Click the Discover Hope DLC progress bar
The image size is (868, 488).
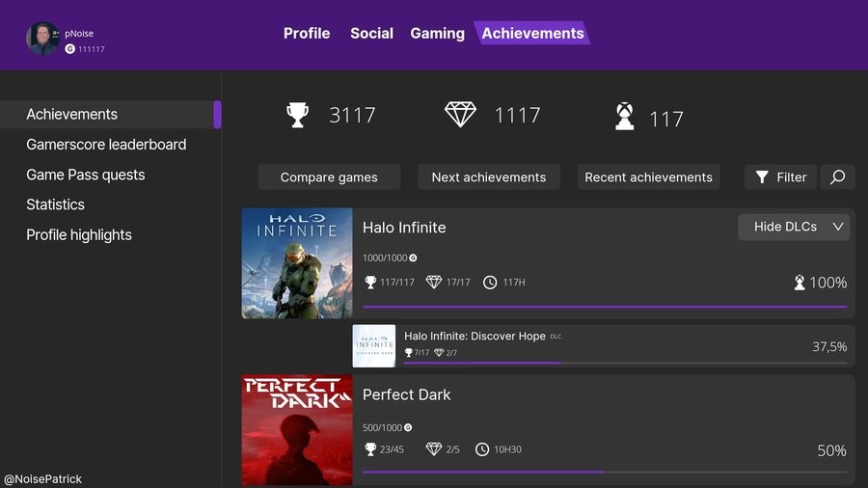(x=626, y=363)
